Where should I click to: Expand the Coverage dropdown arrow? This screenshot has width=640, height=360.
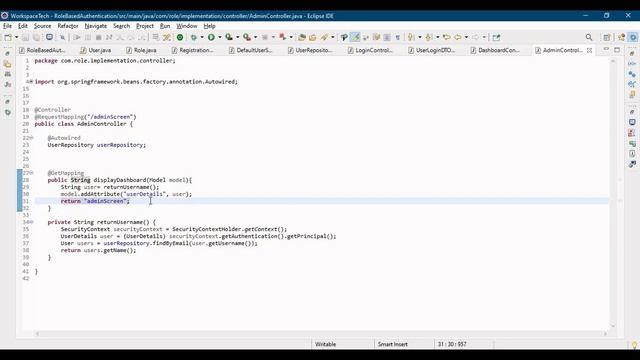click(238, 37)
